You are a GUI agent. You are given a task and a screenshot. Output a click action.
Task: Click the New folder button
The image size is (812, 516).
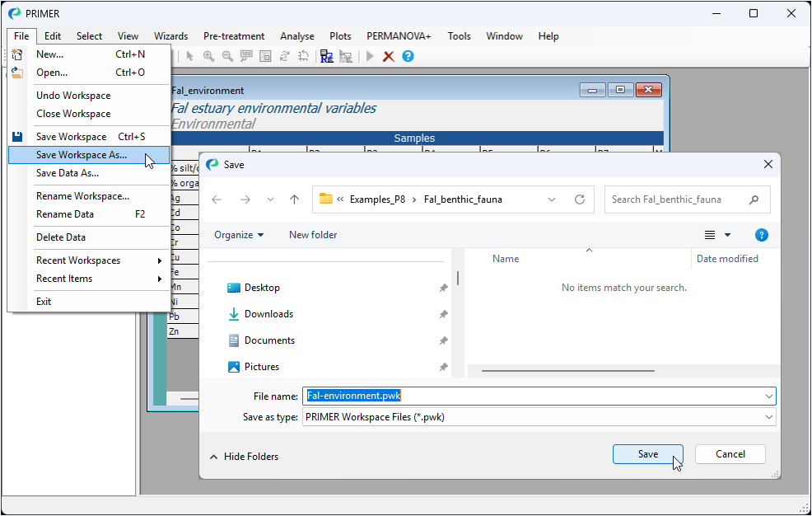(x=312, y=235)
